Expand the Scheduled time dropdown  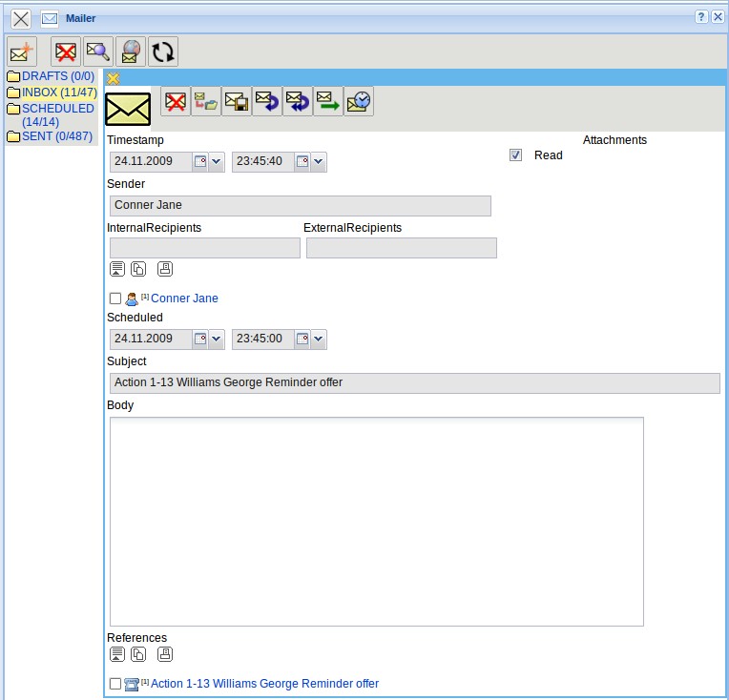pyautogui.click(x=319, y=340)
